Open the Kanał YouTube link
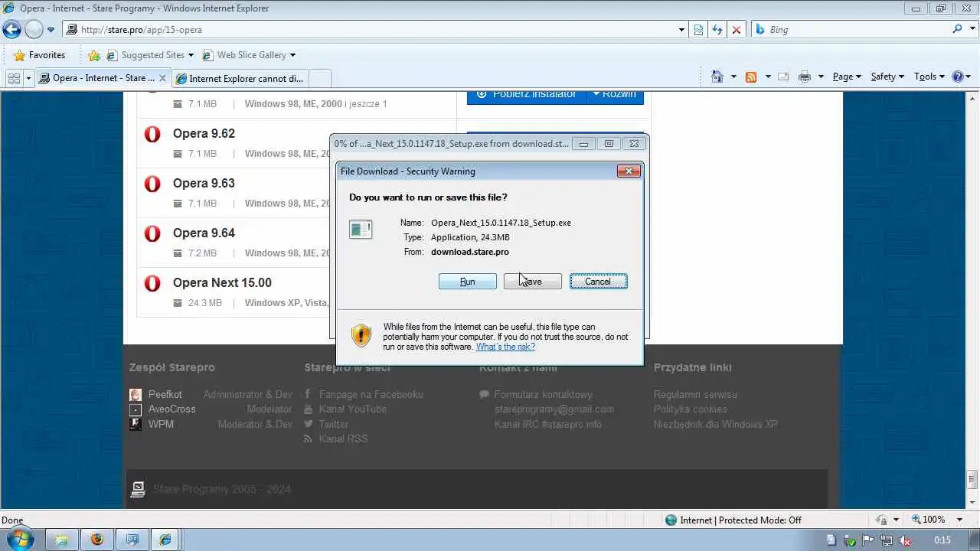 pos(352,409)
